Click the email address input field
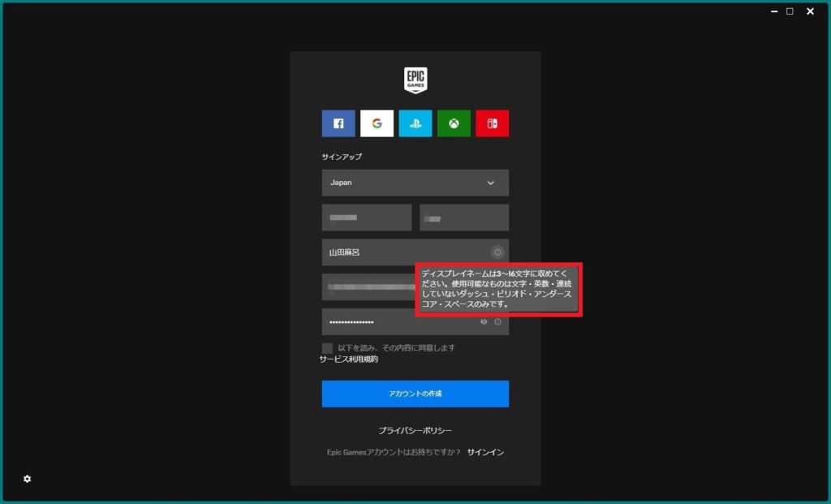 (369, 287)
